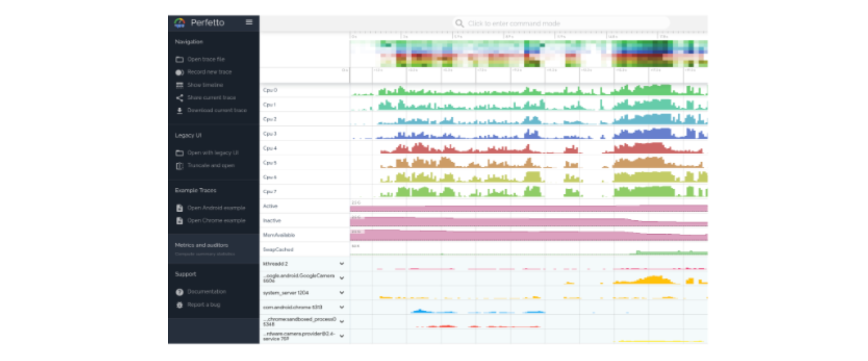Select the Cpu 5 track label
The height and width of the screenshot is (361, 868).
(270, 162)
